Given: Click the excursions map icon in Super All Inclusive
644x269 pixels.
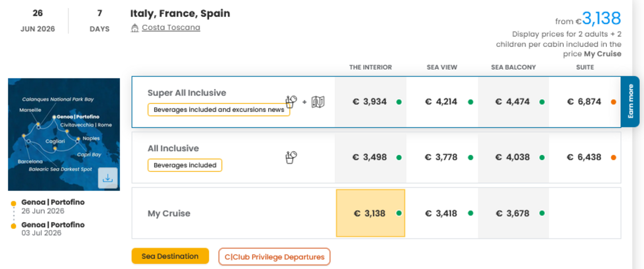Looking at the screenshot, I should 317,102.
